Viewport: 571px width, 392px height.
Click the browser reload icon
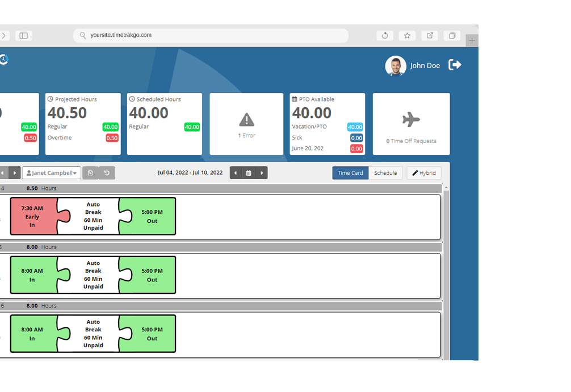(385, 36)
